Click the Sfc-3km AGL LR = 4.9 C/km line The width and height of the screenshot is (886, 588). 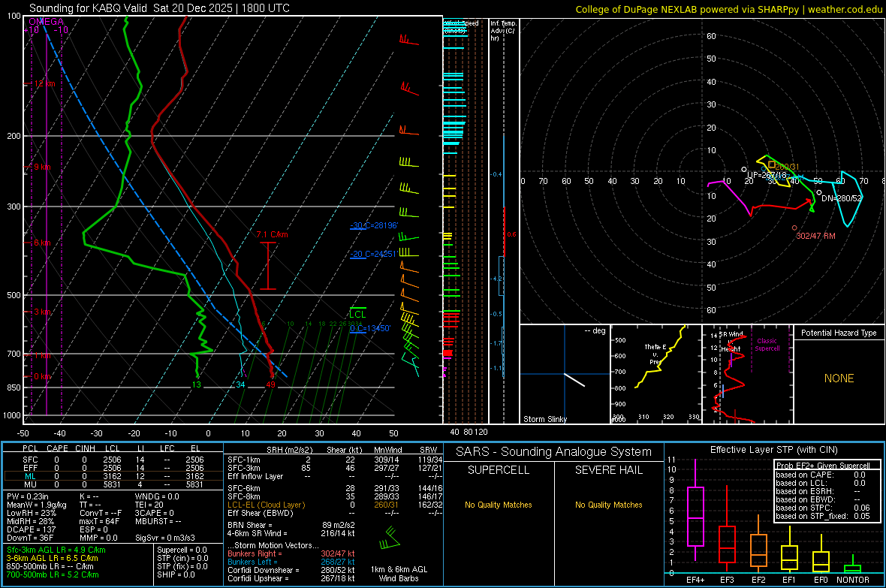point(56,550)
